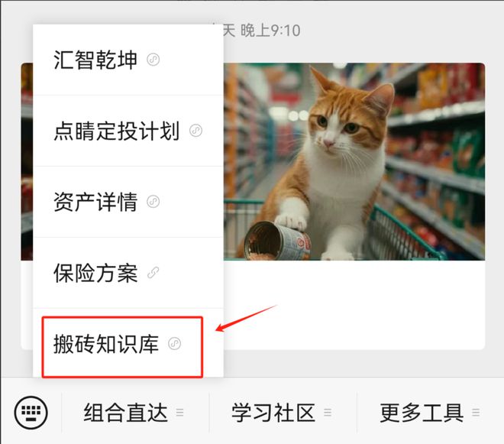Viewport: 504px width, 444px height.
Task: Tap link icon beside 保险方案
Action: (153, 273)
